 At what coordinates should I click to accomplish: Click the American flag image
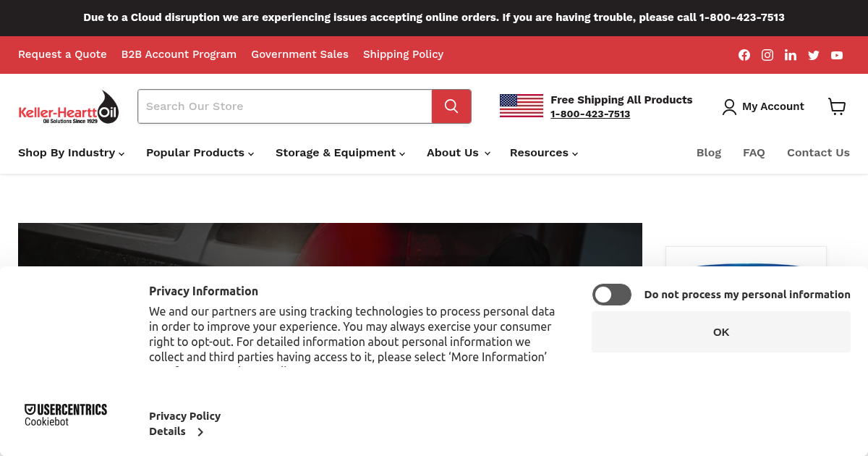pos(522,106)
